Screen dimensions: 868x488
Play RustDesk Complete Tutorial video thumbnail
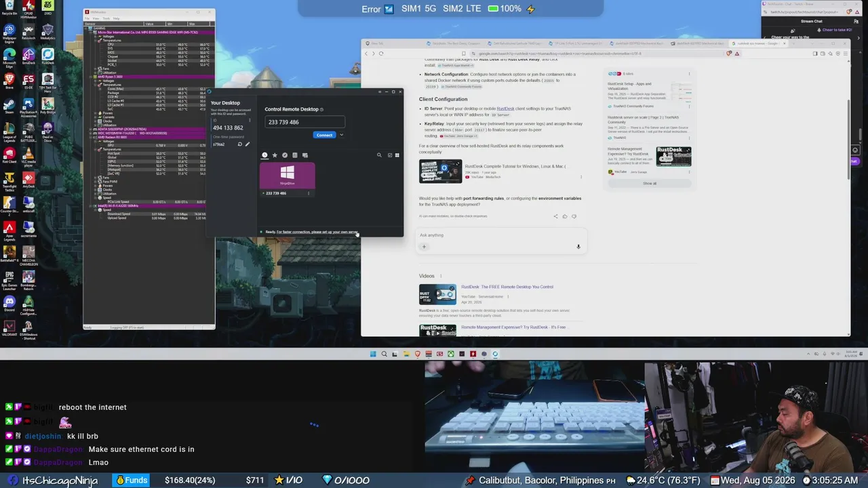click(441, 171)
